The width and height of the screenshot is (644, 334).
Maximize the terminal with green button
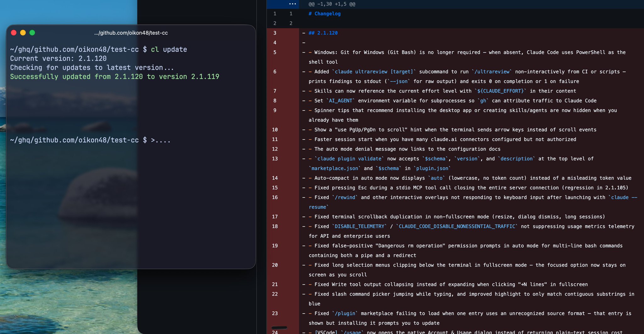[x=32, y=33]
